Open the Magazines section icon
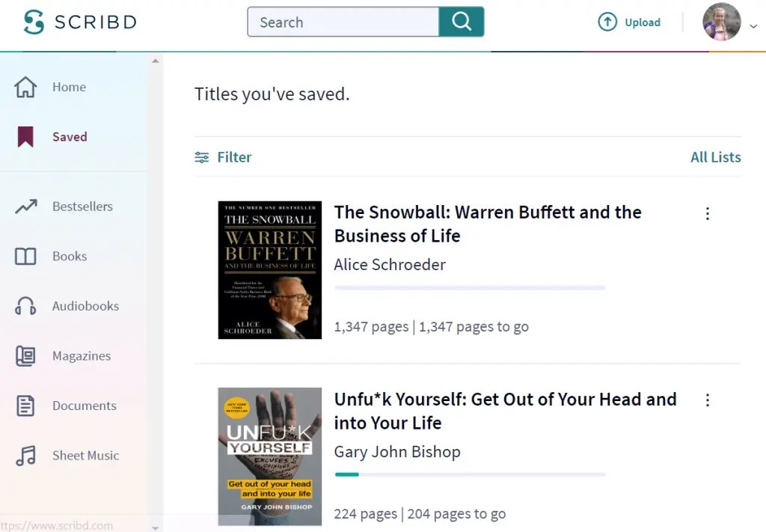 pyautogui.click(x=25, y=355)
